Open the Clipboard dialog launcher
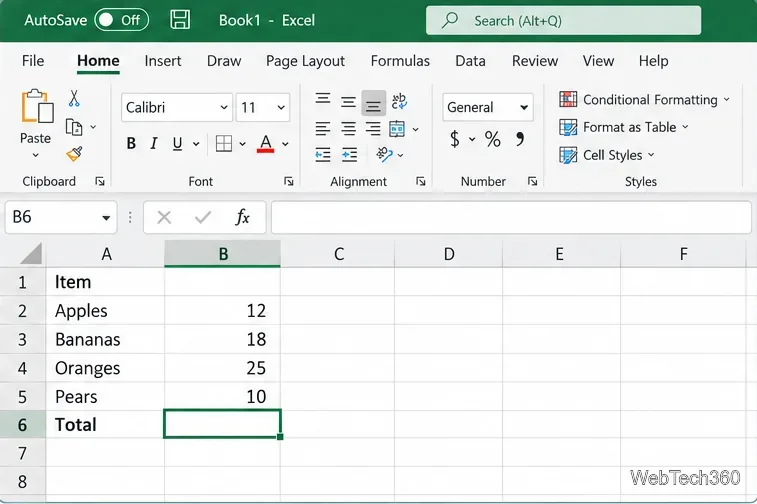 pyautogui.click(x=100, y=182)
